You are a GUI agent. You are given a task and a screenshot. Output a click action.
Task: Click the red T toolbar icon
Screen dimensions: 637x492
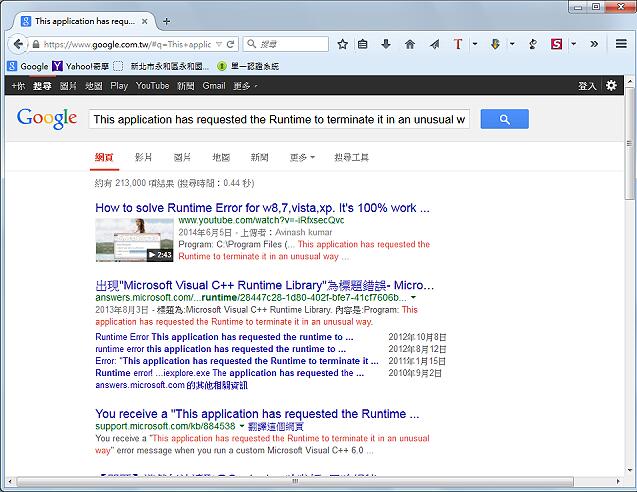coord(458,44)
